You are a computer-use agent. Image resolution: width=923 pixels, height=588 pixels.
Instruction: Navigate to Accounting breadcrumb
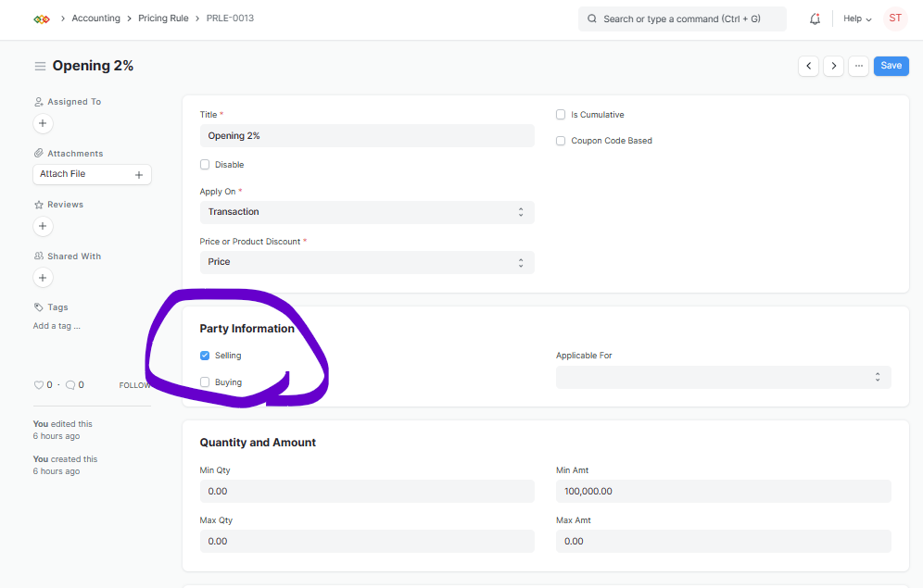tap(96, 19)
